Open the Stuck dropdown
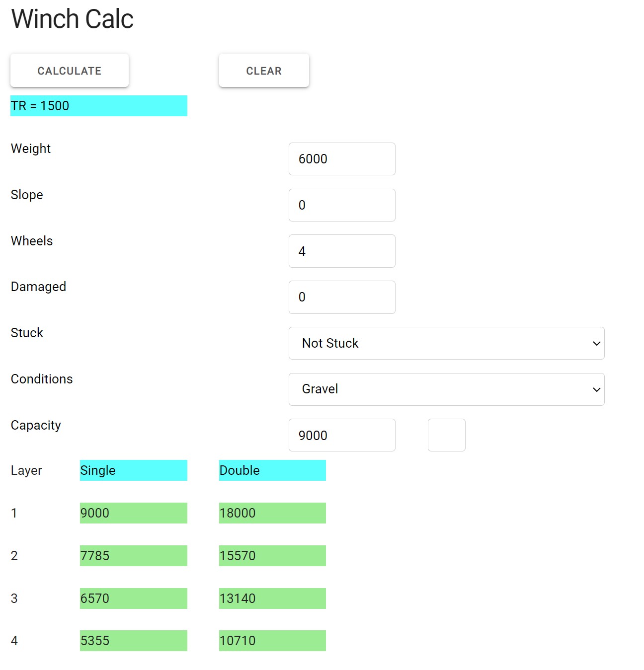This screenshot has height=670, width=644. [446, 343]
